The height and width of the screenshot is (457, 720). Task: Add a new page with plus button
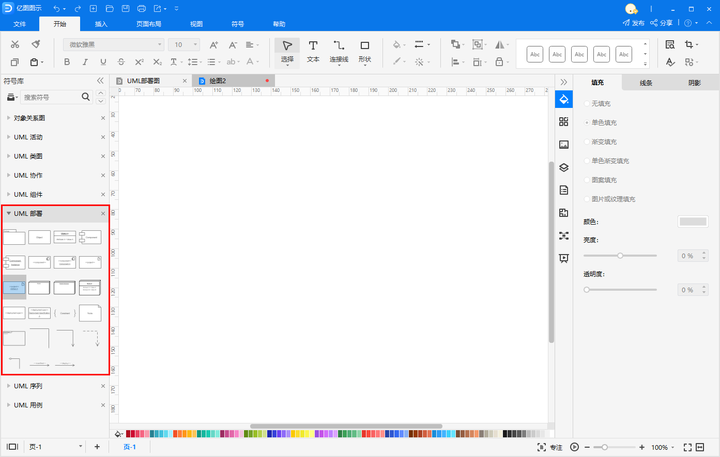click(97, 447)
